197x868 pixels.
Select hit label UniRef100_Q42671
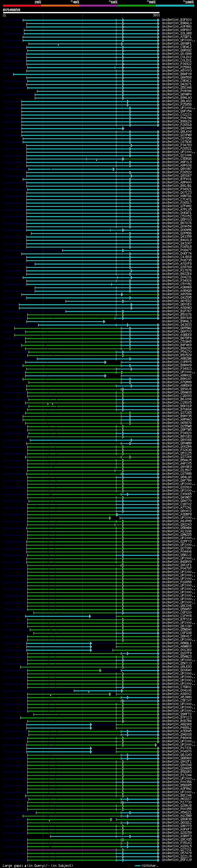[x=177, y=84]
